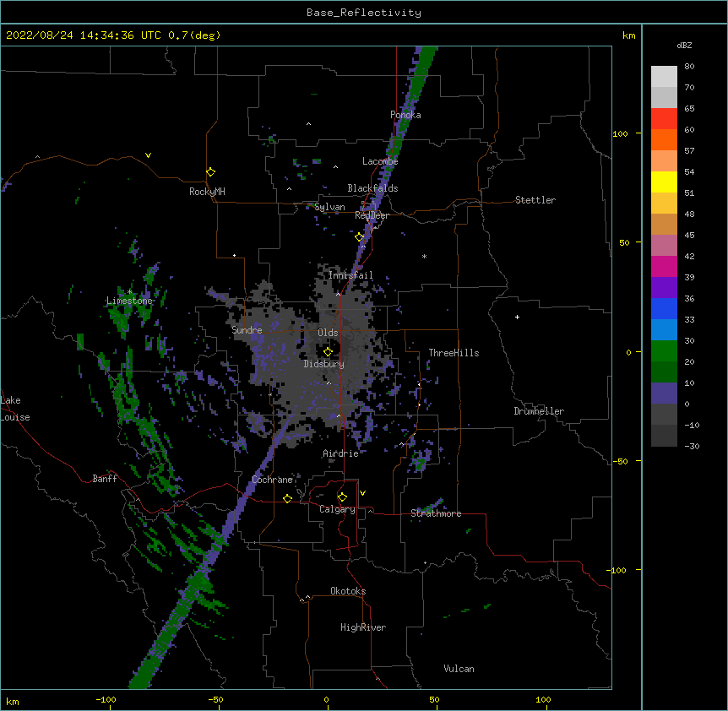Click the 57 value in the dBZ legend
This screenshot has width=728, height=711.
(689, 151)
